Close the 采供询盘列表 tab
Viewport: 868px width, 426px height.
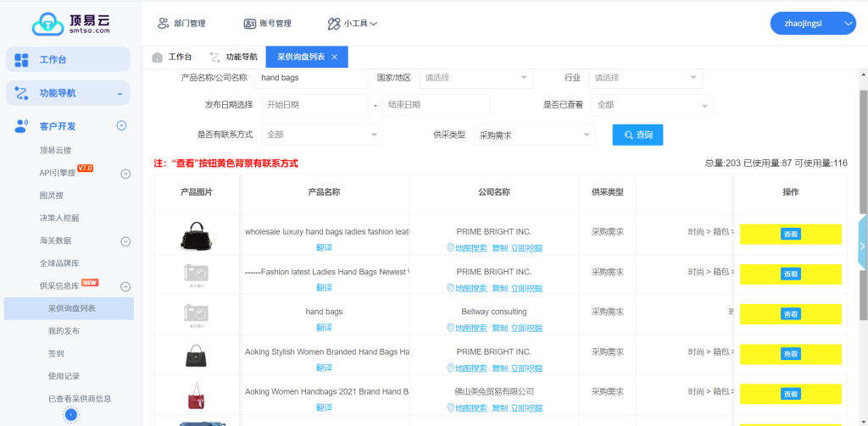click(335, 57)
